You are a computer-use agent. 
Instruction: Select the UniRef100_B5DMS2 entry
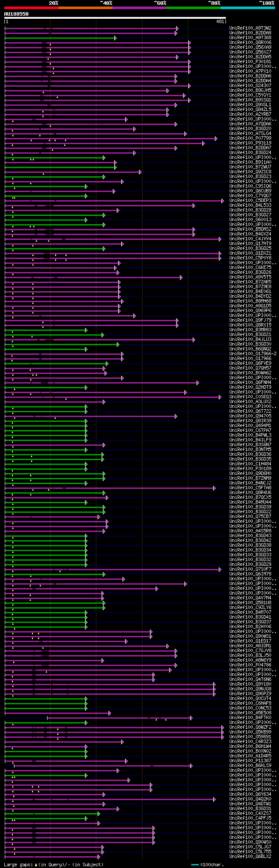click(x=250, y=229)
